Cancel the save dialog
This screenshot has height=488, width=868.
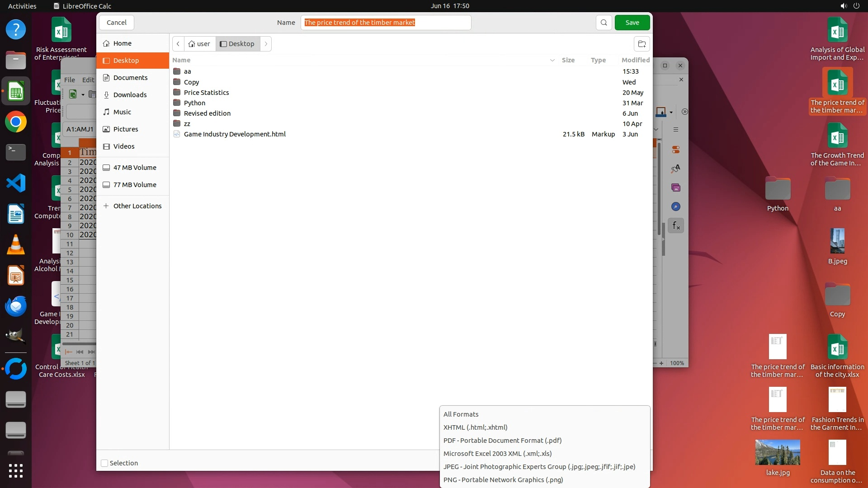pos(116,23)
